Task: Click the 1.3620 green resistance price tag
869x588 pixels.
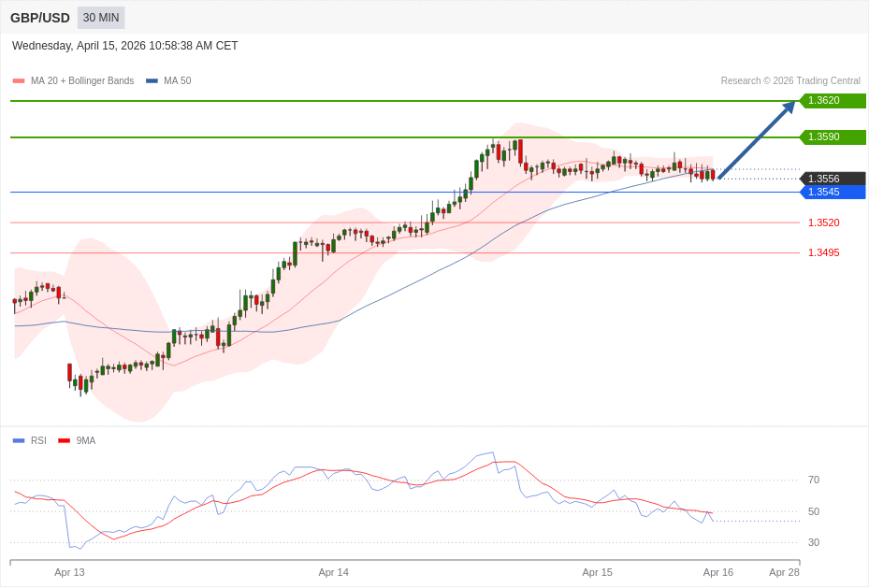Action: coord(832,101)
